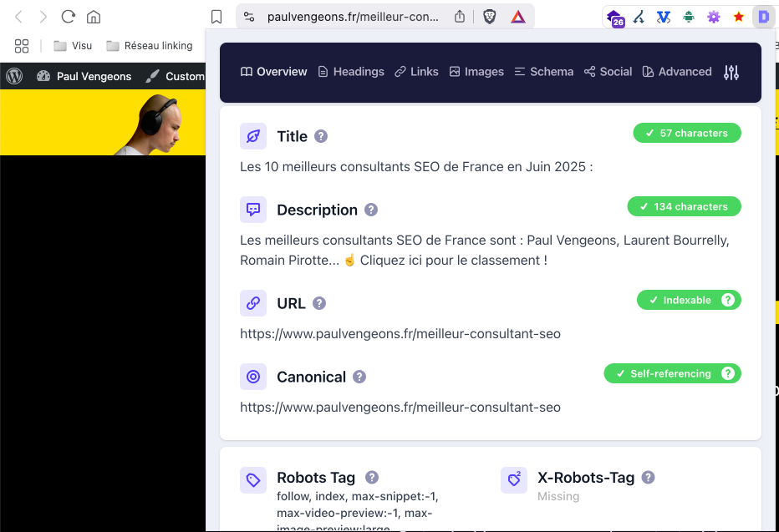This screenshot has height=532, width=779.
Task: Click the X-Robots-Tag icon
Action: point(514,480)
